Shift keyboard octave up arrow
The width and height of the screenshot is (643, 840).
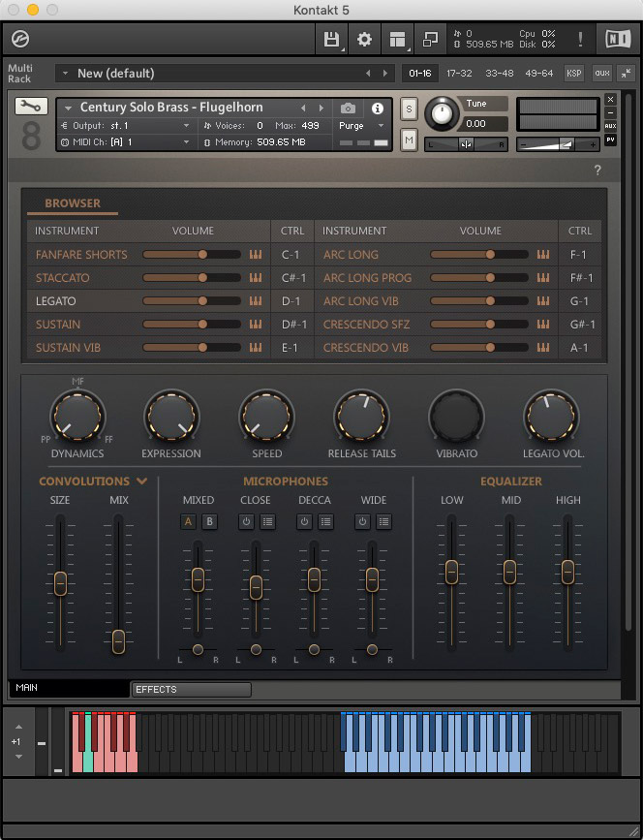18,727
